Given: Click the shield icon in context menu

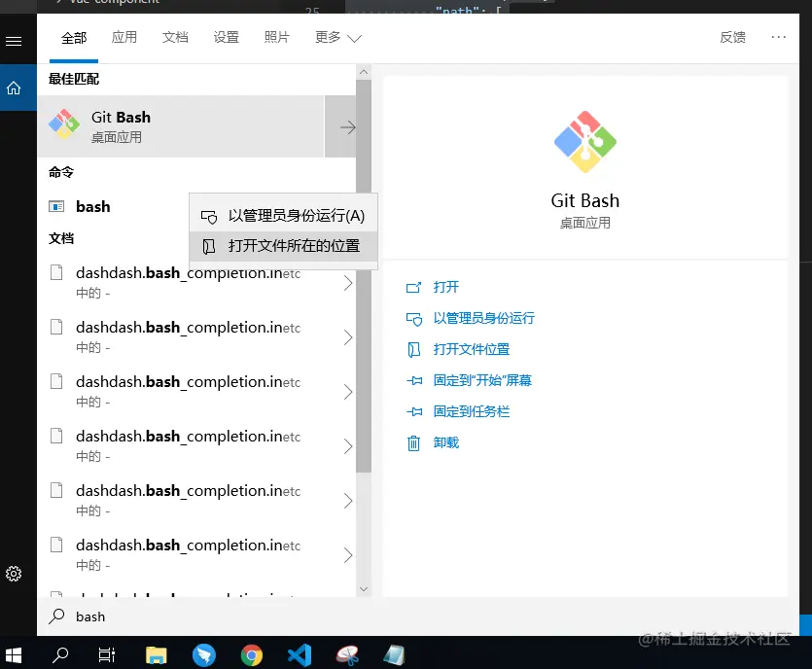Looking at the screenshot, I should (209, 217).
